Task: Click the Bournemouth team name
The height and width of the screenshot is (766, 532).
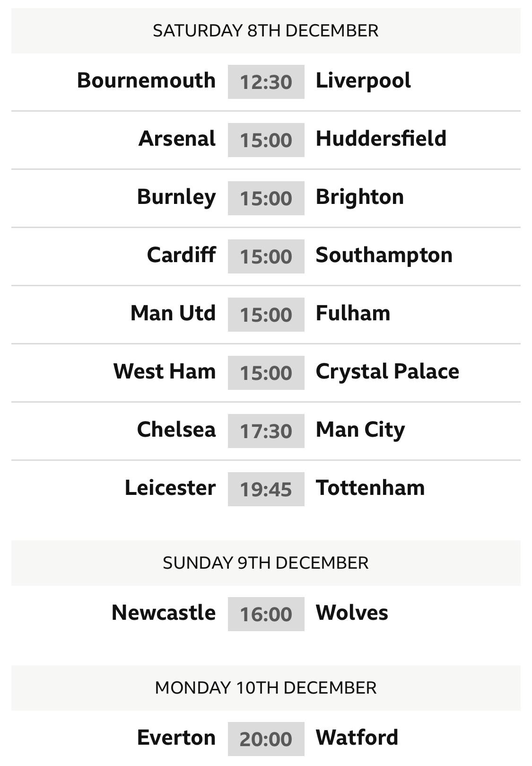Action: (146, 80)
